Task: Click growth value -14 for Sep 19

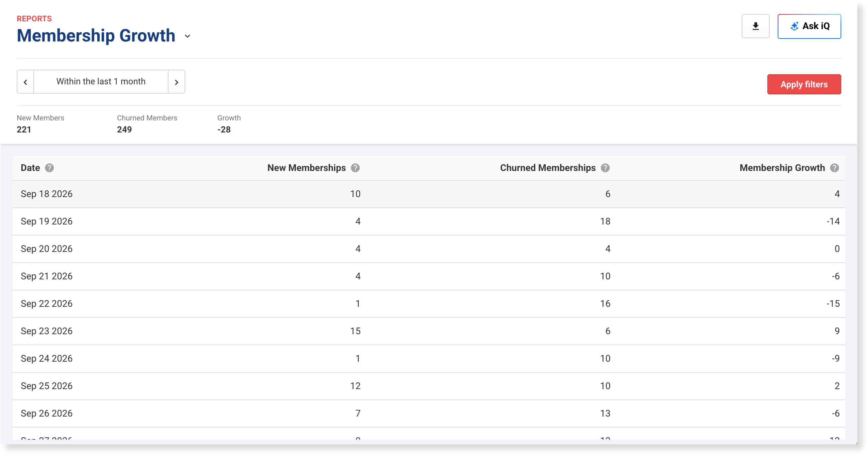Action: click(833, 221)
